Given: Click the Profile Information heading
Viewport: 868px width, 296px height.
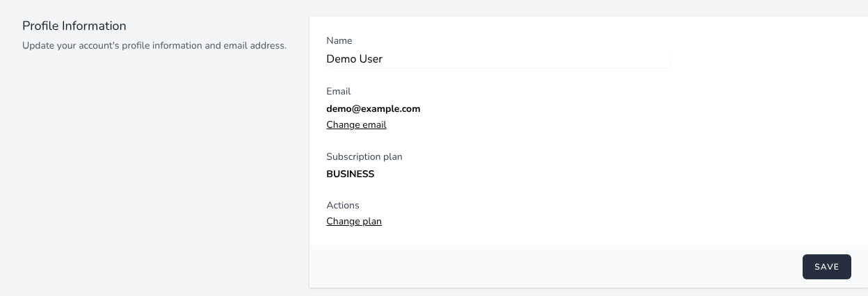Looking at the screenshot, I should click(x=74, y=26).
